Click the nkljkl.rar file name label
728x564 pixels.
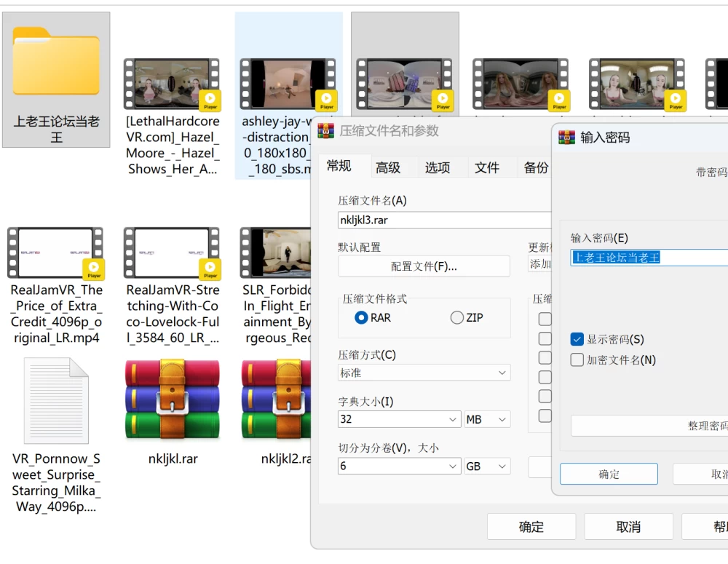point(173,459)
